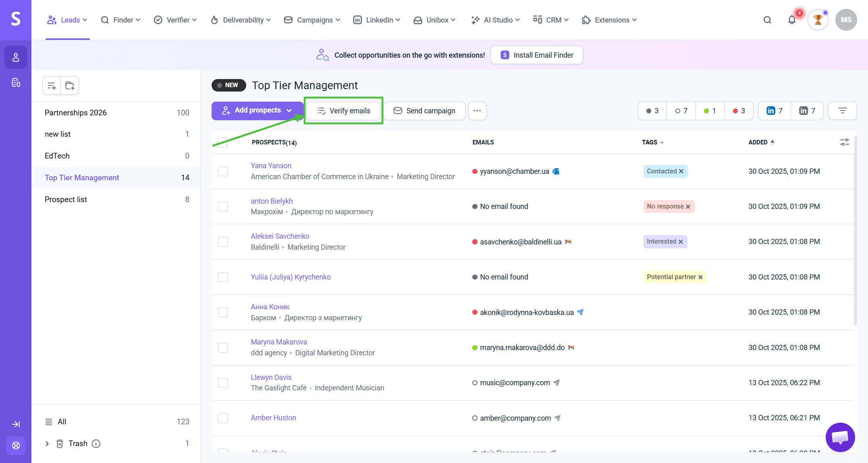
Task: Remove the Contacted tag from Yana Yanson
Action: click(x=681, y=171)
